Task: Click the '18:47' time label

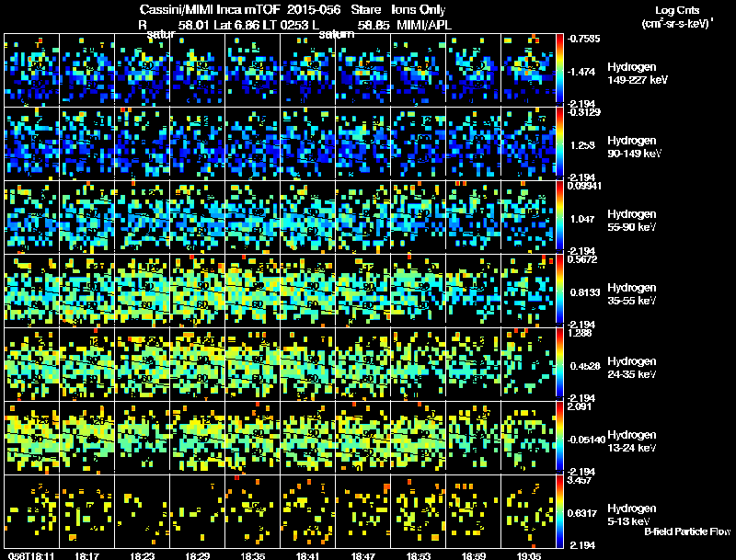Action: (x=362, y=555)
